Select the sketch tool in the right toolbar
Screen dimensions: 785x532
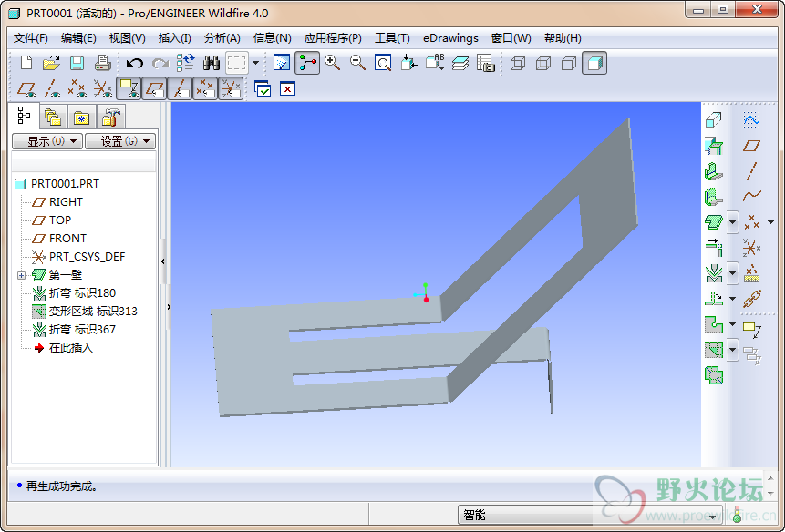tap(751, 119)
